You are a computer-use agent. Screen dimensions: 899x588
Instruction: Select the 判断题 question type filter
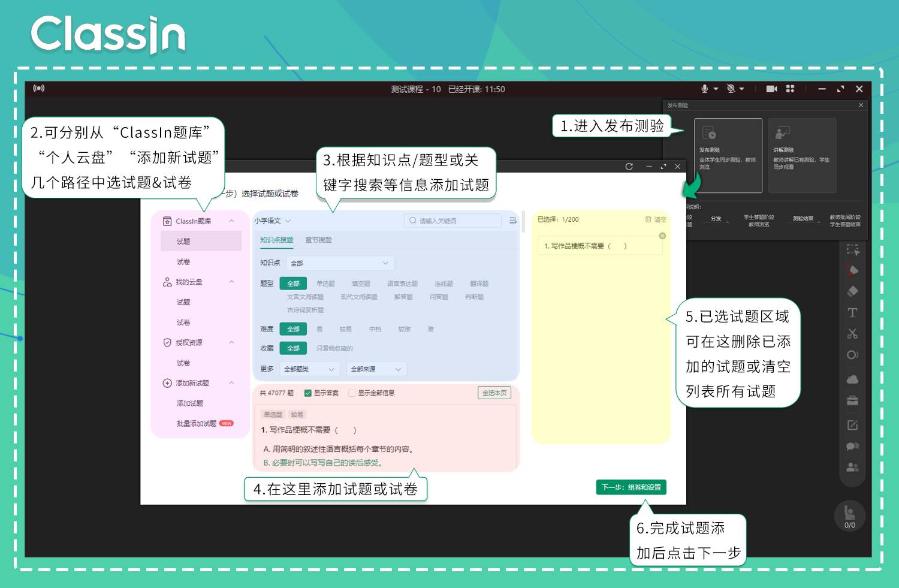coord(474,297)
